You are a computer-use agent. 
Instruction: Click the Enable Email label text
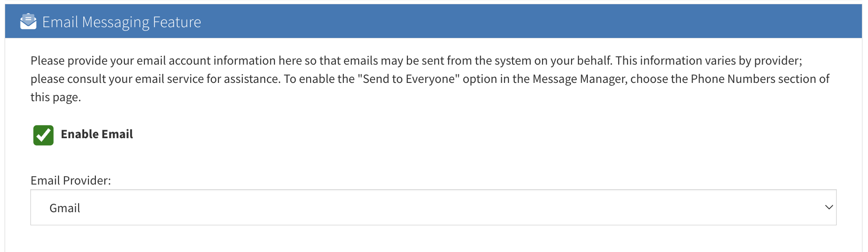click(97, 134)
